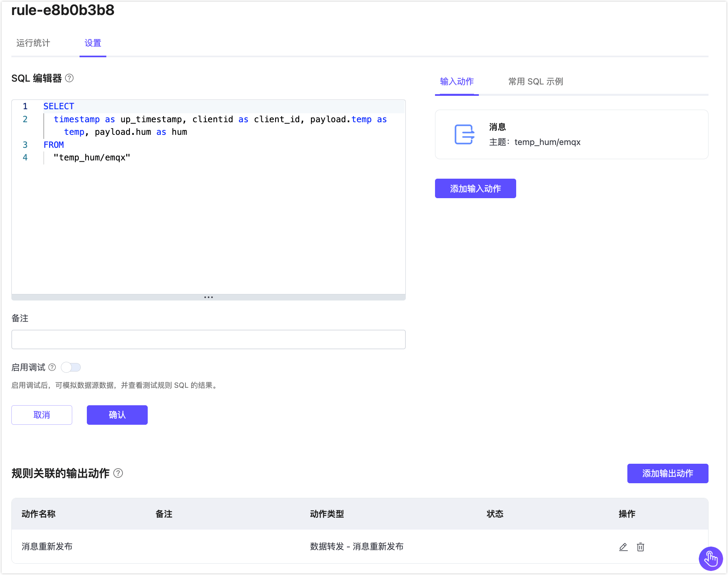728x575 pixels.
Task: Click the floating hand icon in the corner
Action: tap(711, 558)
